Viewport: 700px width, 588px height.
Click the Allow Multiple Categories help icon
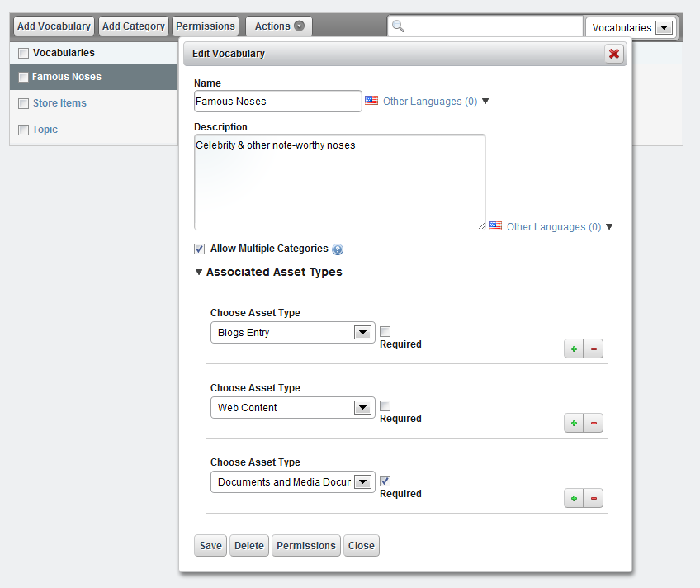tap(338, 249)
